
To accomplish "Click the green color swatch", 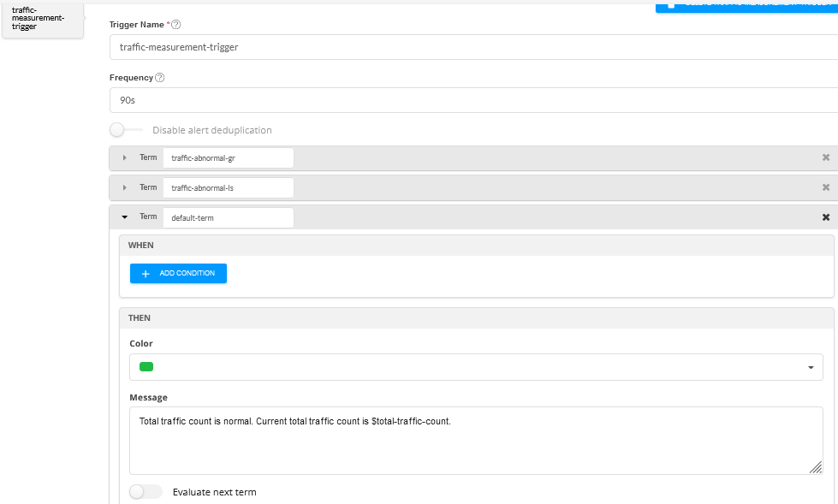I will tap(146, 367).
